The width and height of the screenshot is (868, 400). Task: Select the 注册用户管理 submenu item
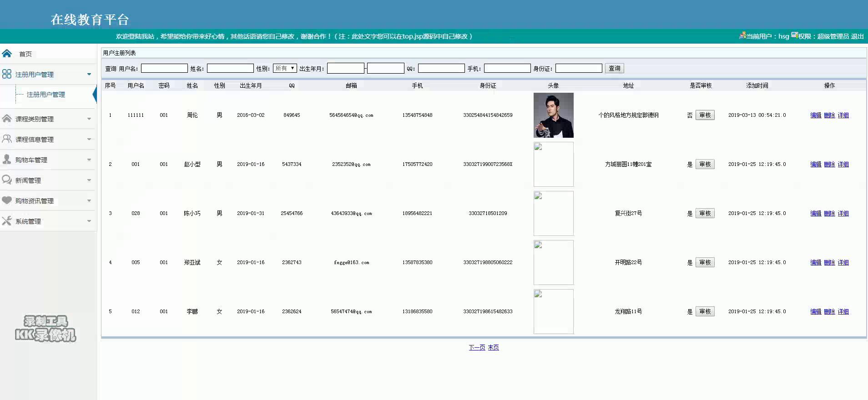pyautogui.click(x=46, y=95)
